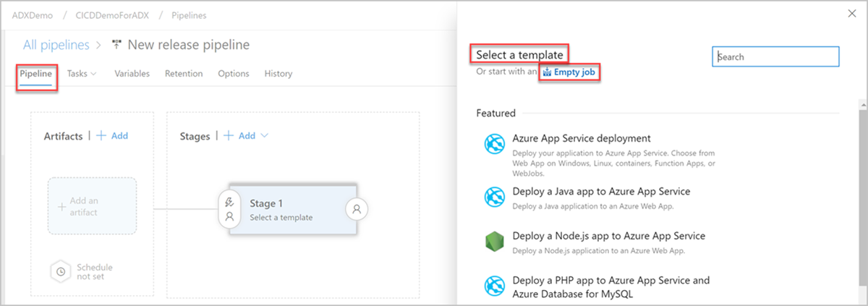The height and width of the screenshot is (306, 868).
Task: Expand the Tasks tab dropdown
Action: [82, 73]
